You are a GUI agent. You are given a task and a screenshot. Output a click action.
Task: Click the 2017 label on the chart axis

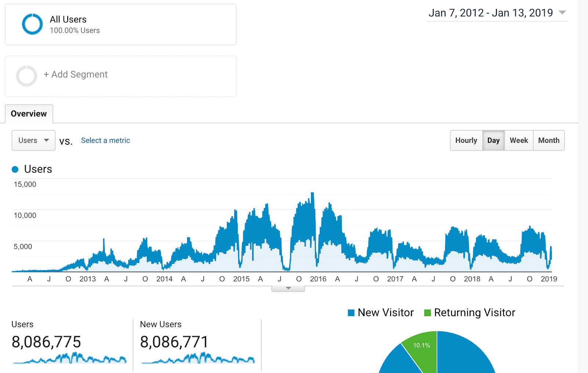pyautogui.click(x=395, y=279)
